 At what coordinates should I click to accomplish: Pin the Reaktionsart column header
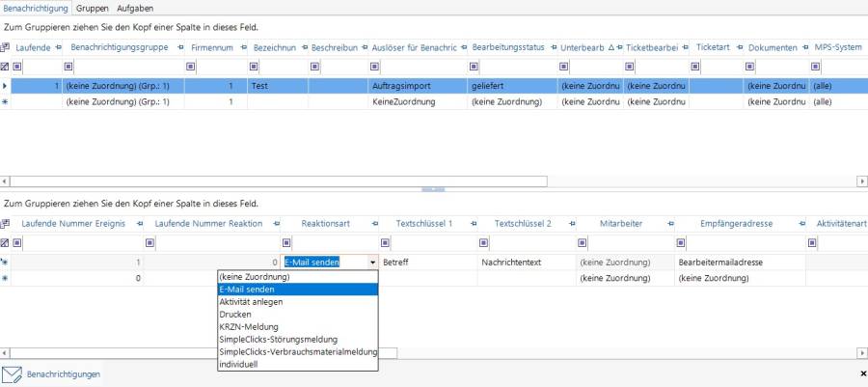coord(372,224)
